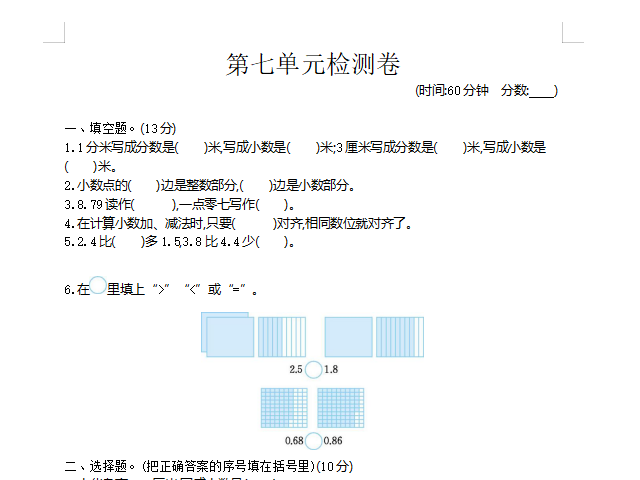Image resolution: width=640 pixels, height=480 pixels.
Task: Click the hundred-grid image above 0.86
Action: [x=340, y=409]
